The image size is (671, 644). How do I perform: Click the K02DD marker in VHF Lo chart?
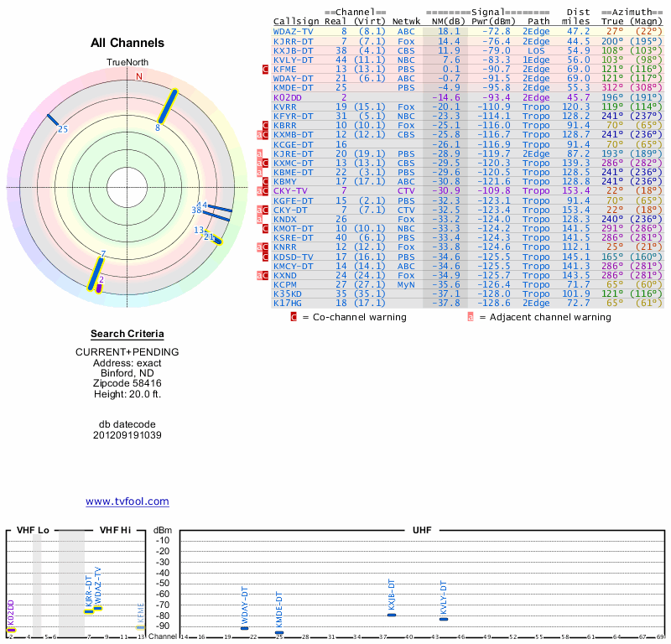[11, 629]
